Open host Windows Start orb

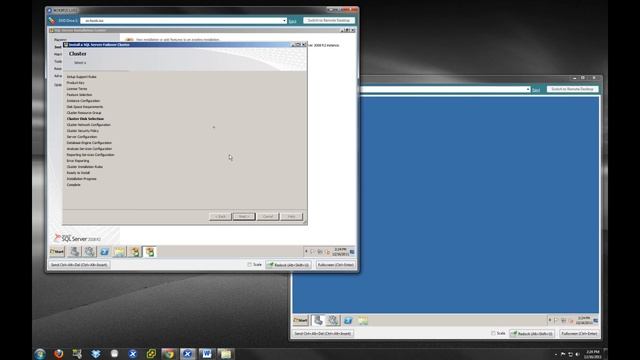(x=40, y=354)
